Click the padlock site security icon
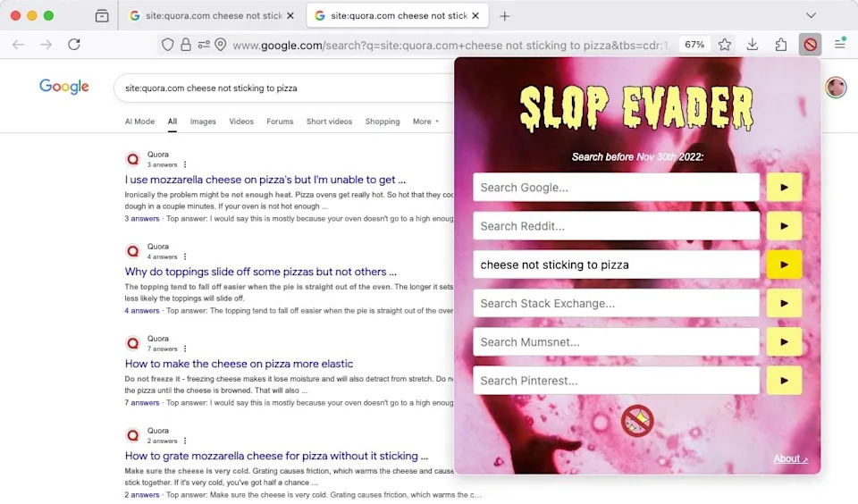 186,45
